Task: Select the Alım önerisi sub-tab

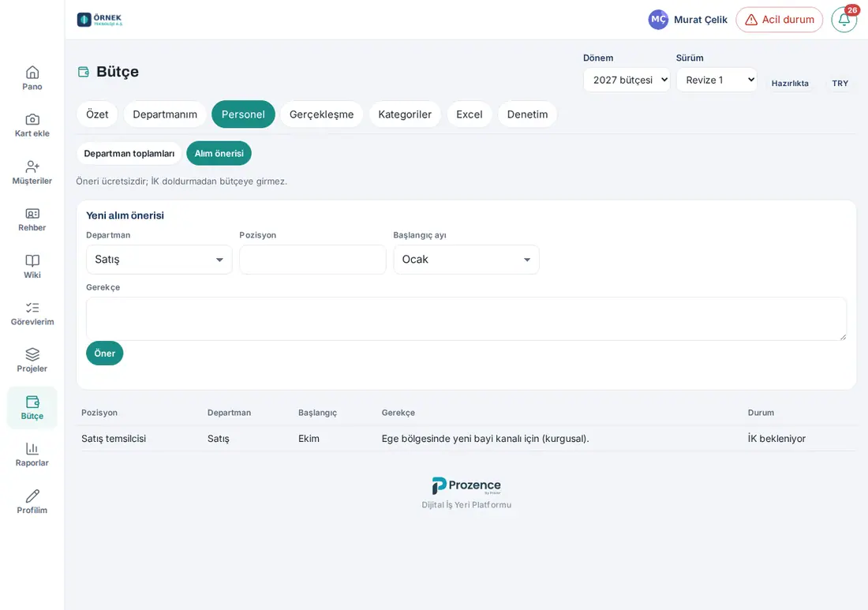Action: (219, 153)
